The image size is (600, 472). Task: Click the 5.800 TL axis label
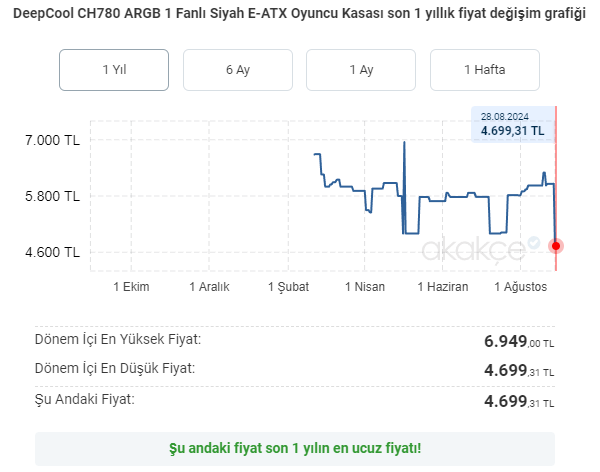51,196
